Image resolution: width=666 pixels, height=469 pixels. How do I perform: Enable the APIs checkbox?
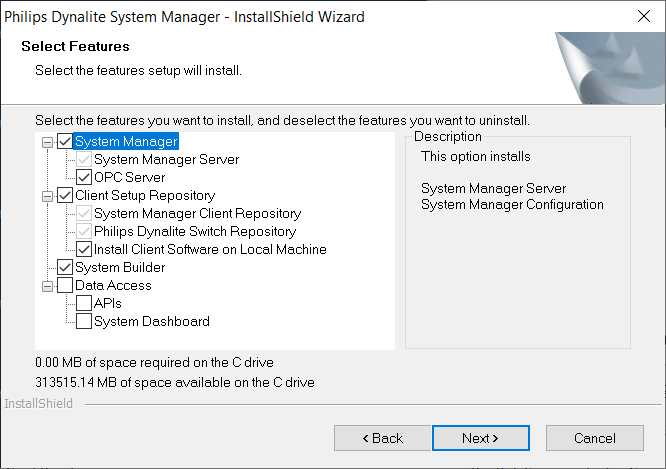click(x=84, y=303)
